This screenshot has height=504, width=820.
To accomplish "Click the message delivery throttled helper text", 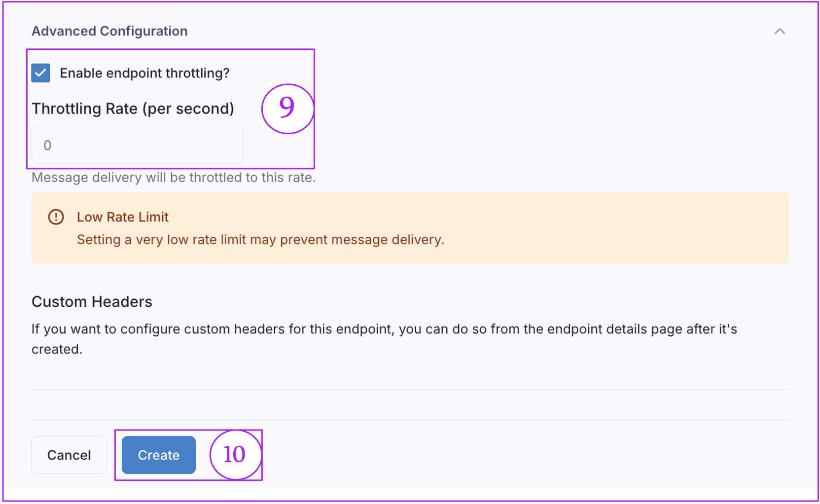I will (x=174, y=178).
